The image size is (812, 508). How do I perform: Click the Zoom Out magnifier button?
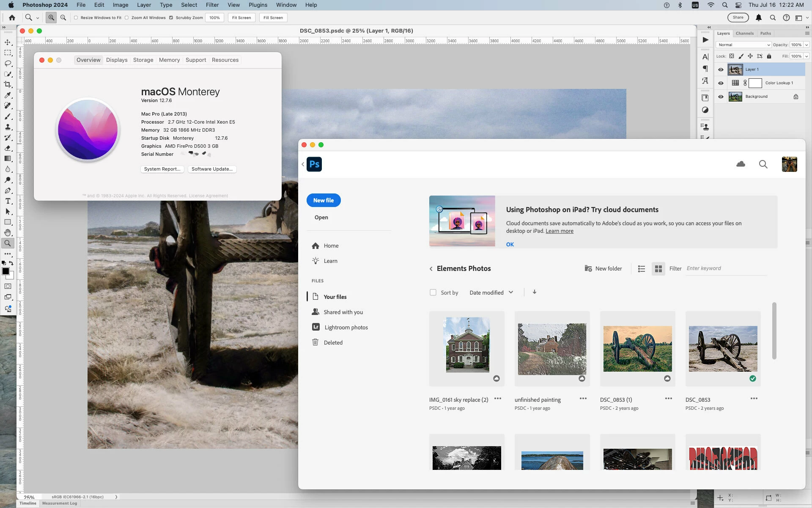point(63,18)
